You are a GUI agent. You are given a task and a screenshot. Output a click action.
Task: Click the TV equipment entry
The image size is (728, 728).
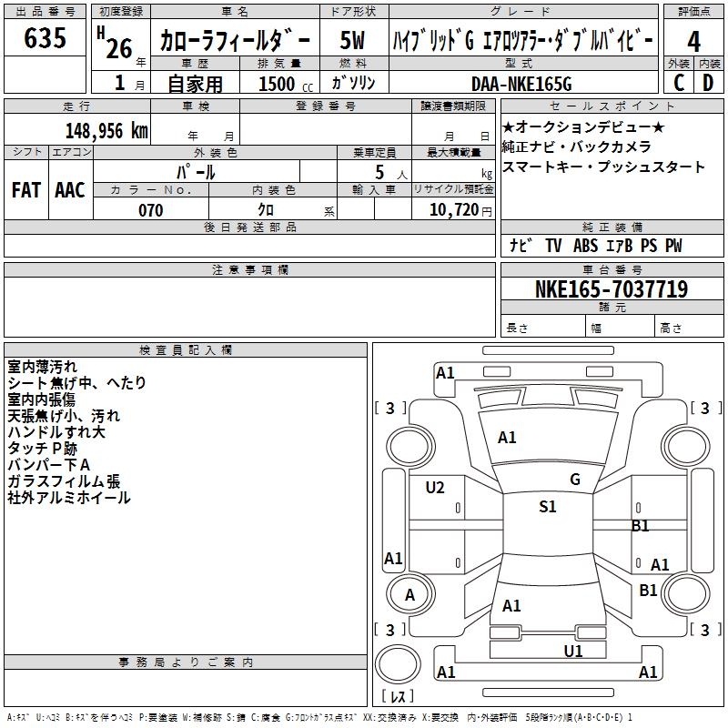[x=553, y=246]
